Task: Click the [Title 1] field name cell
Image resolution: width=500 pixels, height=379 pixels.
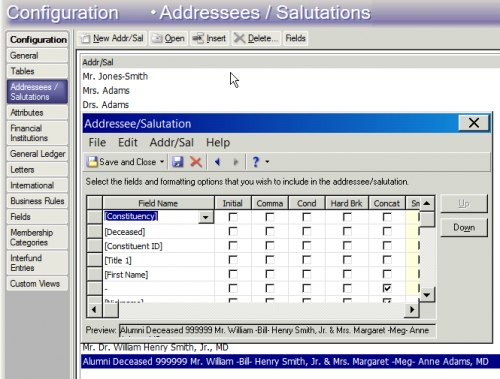Action: point(159,260)
